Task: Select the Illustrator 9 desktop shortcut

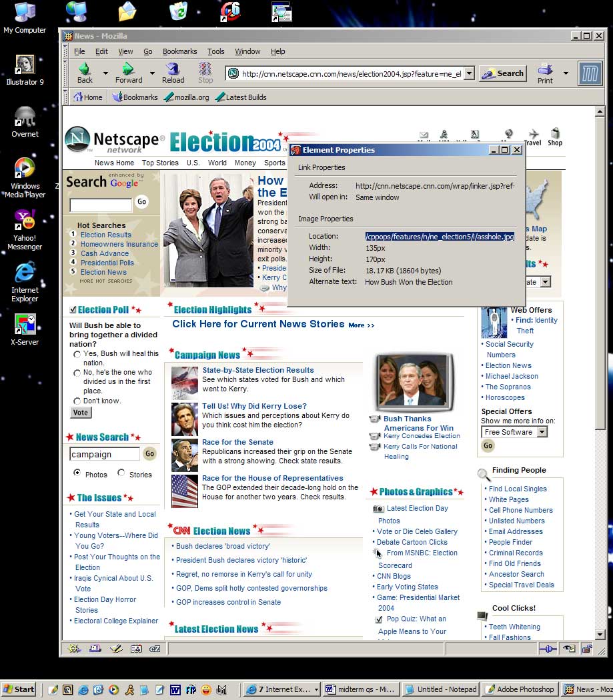Action: pyautogui.click(x=25, y=70)
